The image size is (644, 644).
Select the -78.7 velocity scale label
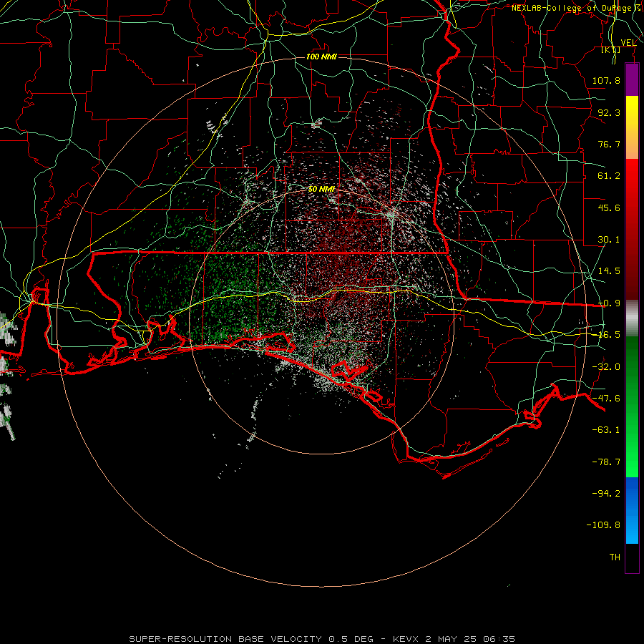tap(606, 462)
